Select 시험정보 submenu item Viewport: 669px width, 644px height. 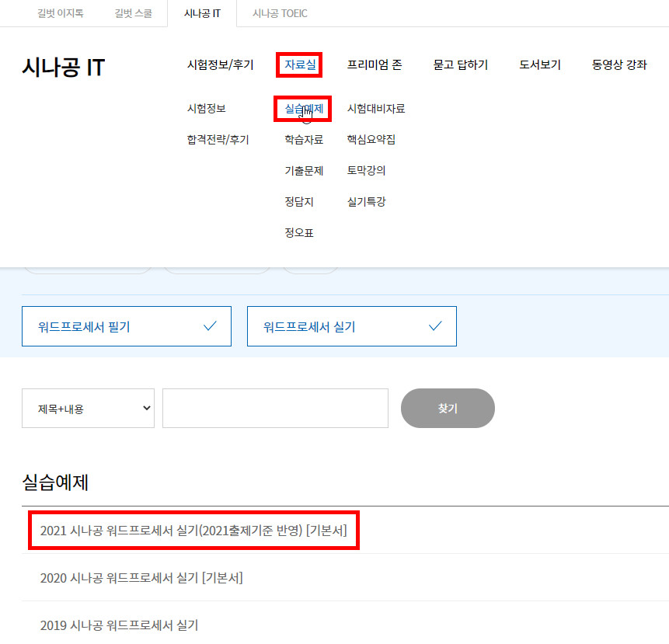(207, 108)
